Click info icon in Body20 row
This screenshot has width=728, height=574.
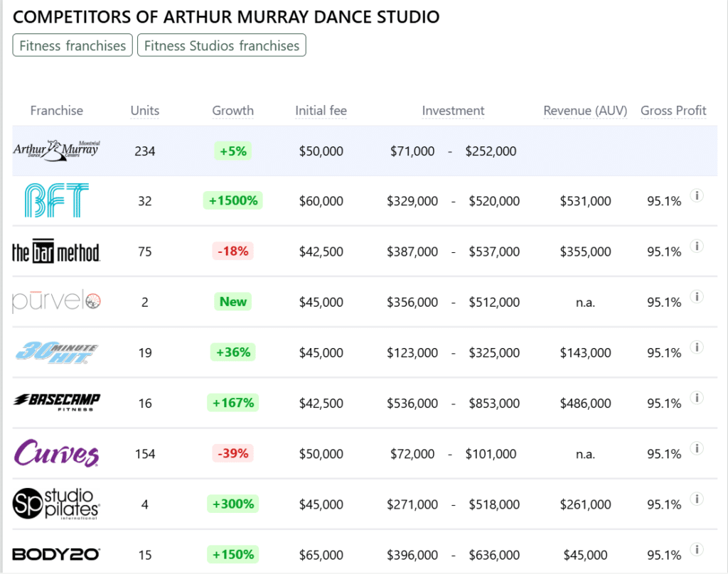[x=697, y=549]
